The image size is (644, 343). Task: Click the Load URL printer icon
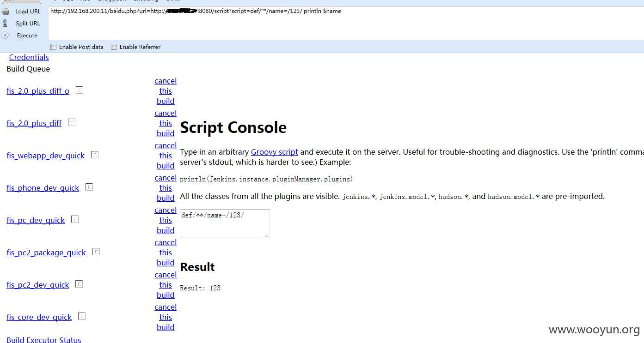5,12
